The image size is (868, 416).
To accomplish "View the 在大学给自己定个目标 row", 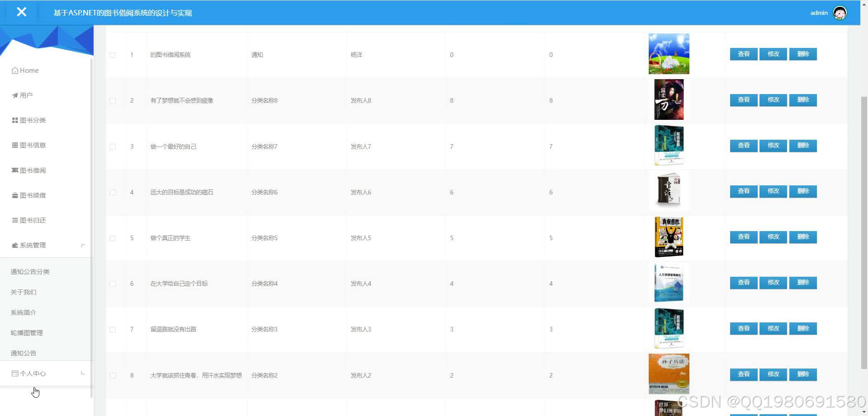I will coord(744,283).
